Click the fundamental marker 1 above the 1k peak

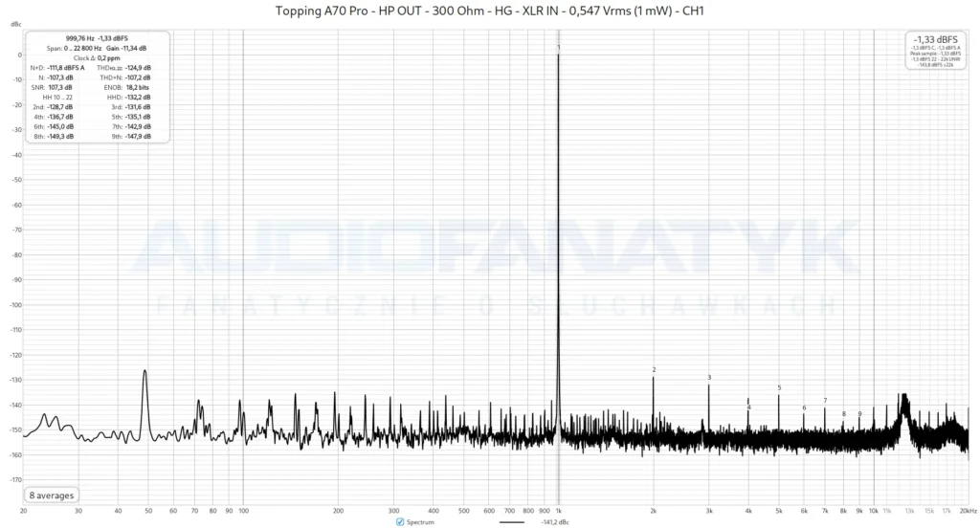point(559,48)
